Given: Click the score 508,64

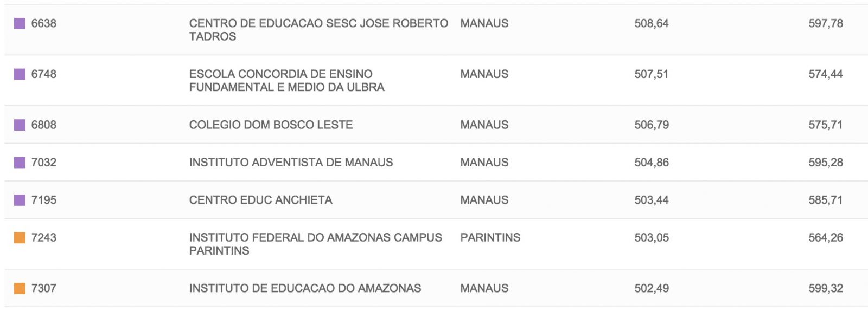Looking at the screenshot, I should [x=651, y=23].
